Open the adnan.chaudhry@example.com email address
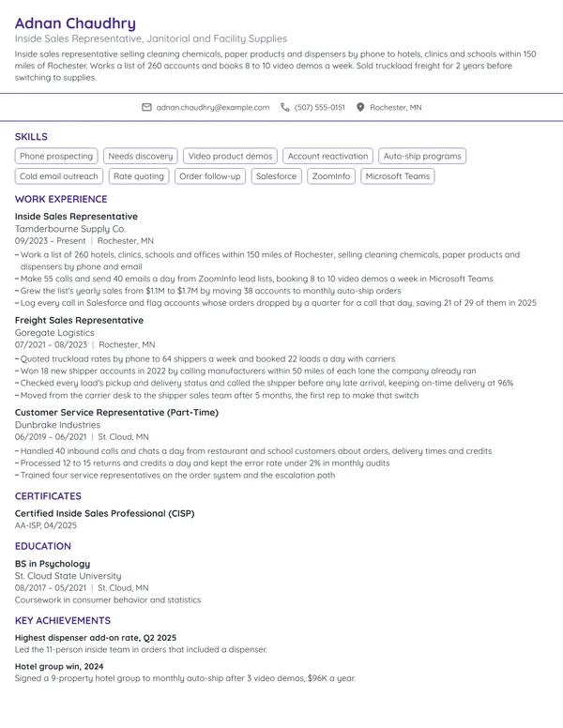Viewport: 563px width, 728px height. click(213, 107)
